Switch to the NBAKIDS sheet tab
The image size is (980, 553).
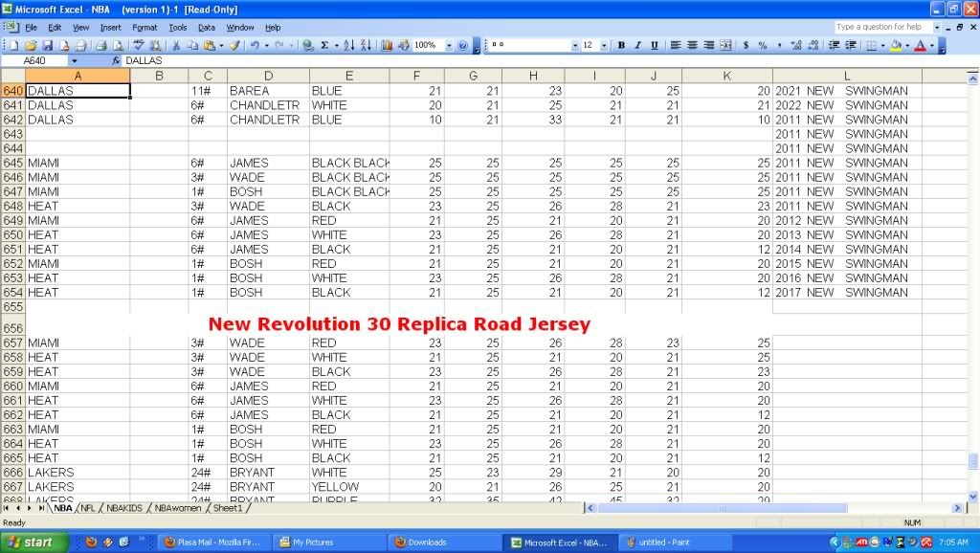(x=124, y=509)
